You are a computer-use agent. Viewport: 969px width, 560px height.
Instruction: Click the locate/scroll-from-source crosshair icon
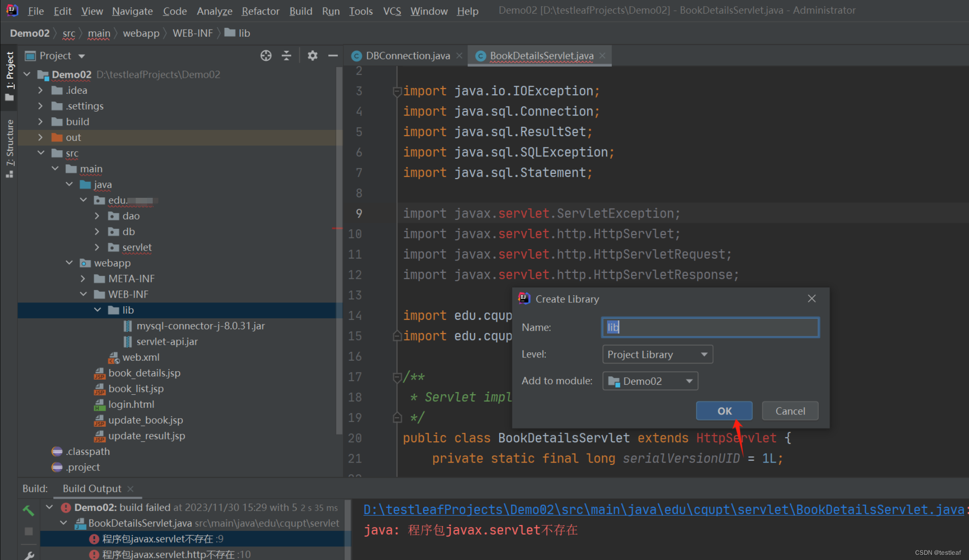(x=266, y=56)
